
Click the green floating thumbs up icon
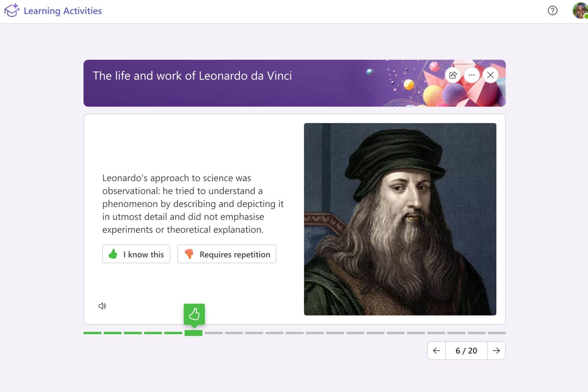coord(194,314)
